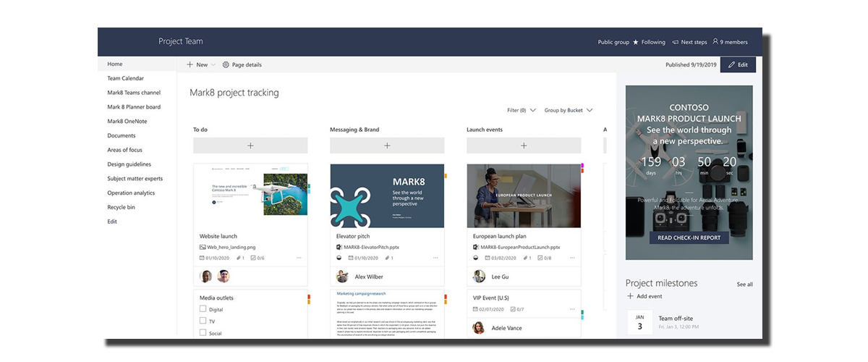Screen dimensions: 868x362
Task: Click Alex Wilber's avatar
Action: coord(342,277)
